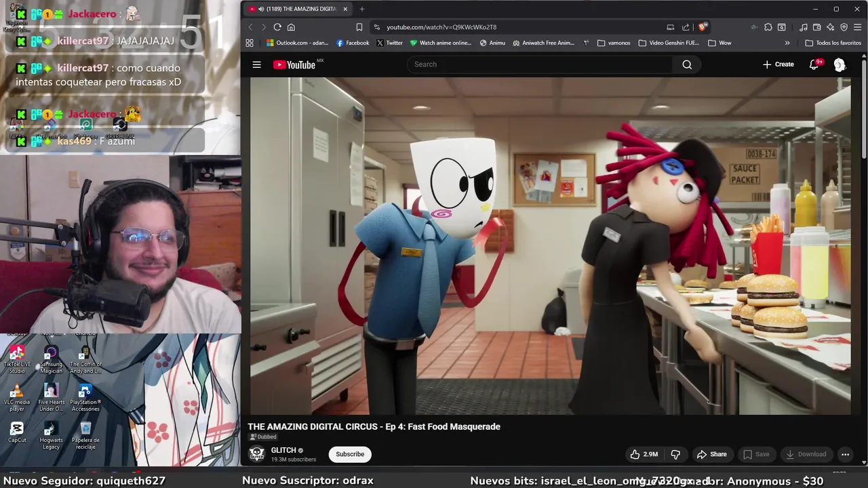Reload the page in browser toolbar
Screen dimensions: 868x488
pos(277,27)
